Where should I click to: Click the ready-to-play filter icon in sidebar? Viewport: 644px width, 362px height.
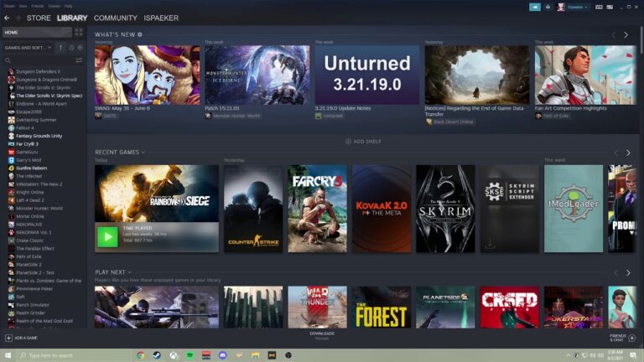coord(80,48)
